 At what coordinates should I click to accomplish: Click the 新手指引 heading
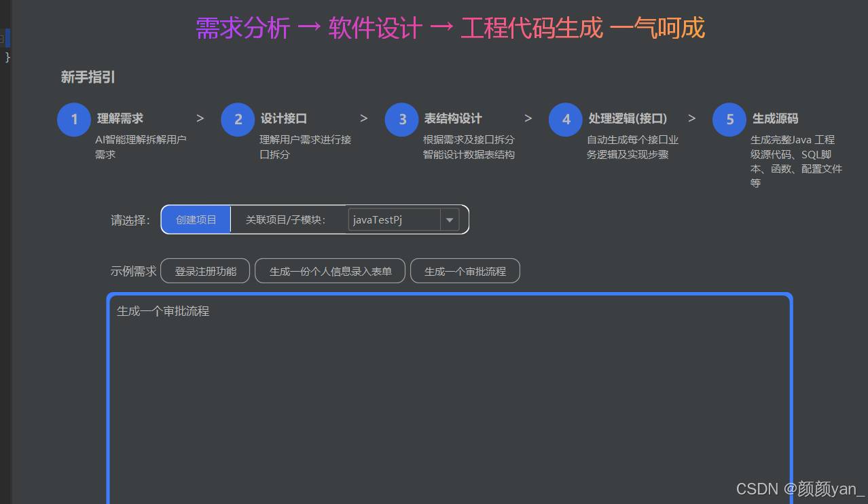coord(88,77)
